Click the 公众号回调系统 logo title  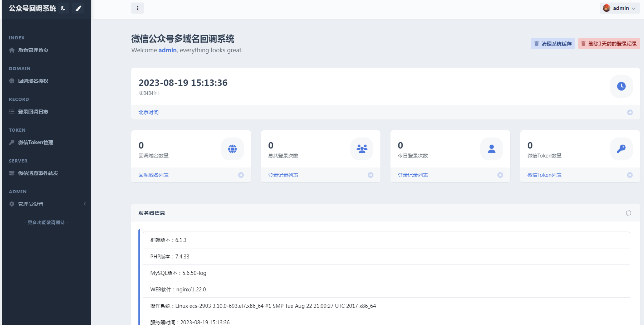(33, 8)
